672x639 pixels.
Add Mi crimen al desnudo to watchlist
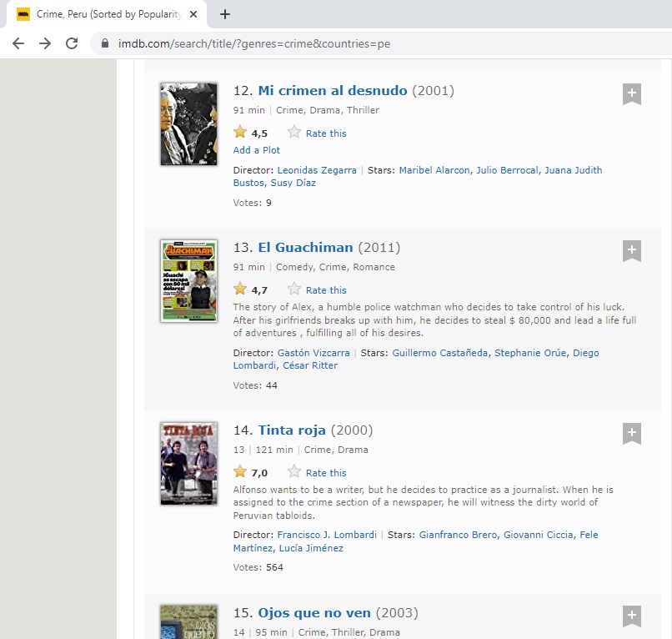click(x=632, y=94)
